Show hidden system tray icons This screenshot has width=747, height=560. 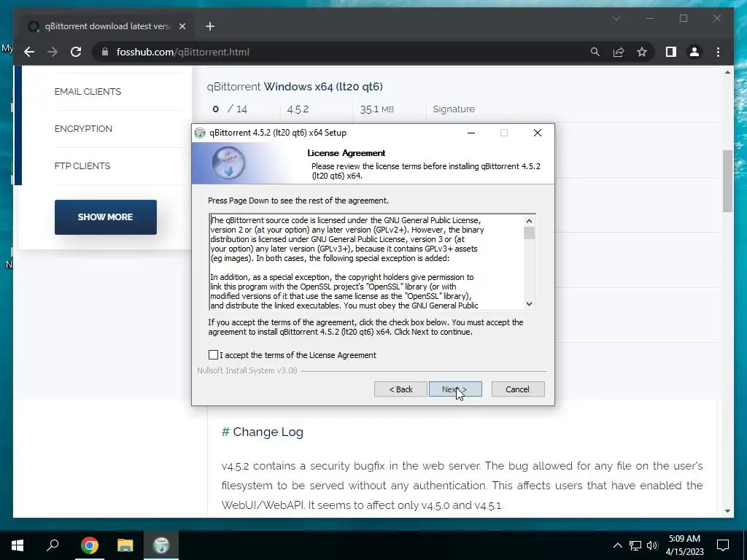[x=617, y=545]
